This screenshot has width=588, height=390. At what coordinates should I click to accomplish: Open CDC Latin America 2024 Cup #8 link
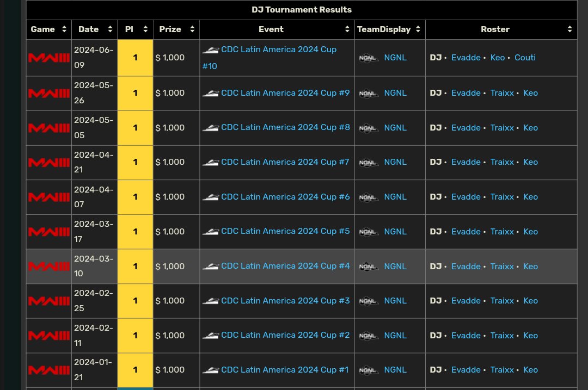pyautogui.click(x=285, y=127)
